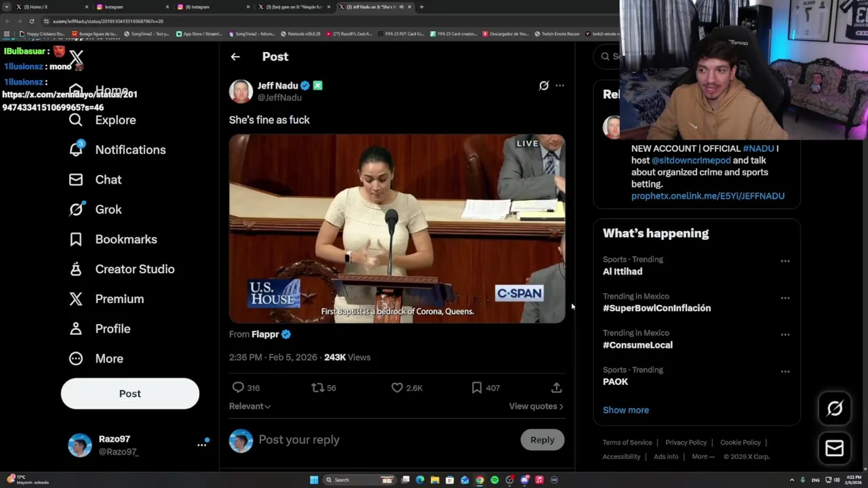Open the Flappr source link

(265, 334)
